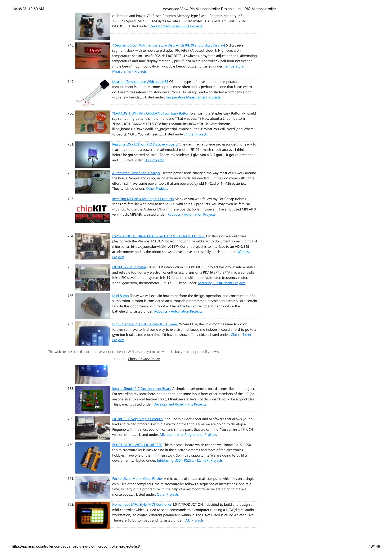Go to Microcontroller Programmer Projects category

(x=188, y=435)
